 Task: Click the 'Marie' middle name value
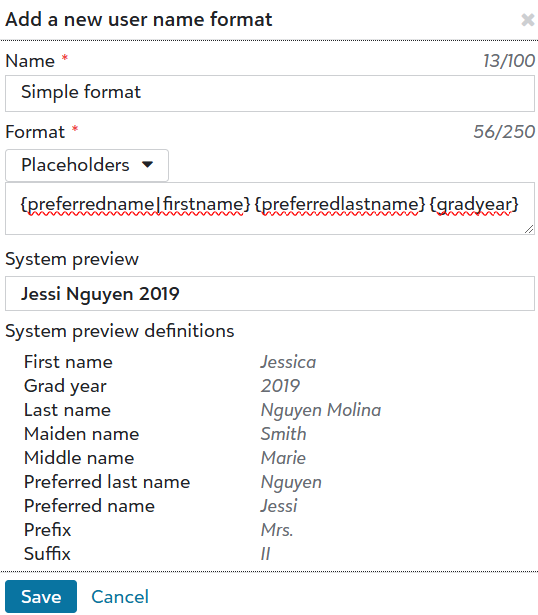(x=283, y=458)
